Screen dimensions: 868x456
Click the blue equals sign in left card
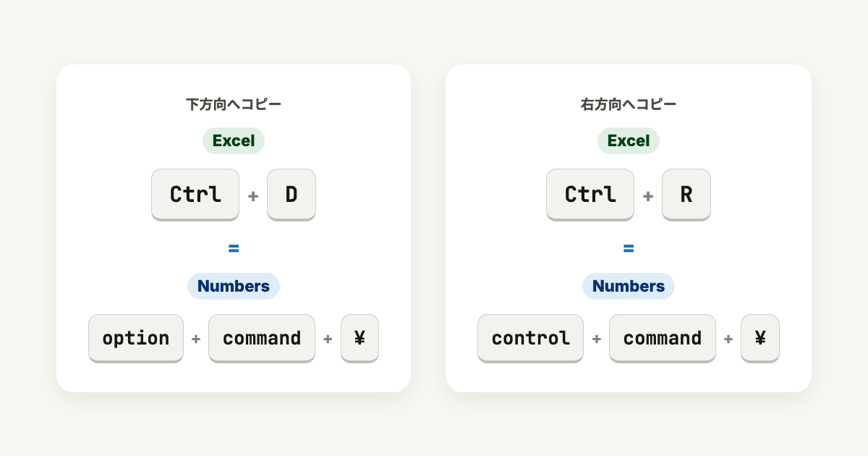[x=234, y=249]
